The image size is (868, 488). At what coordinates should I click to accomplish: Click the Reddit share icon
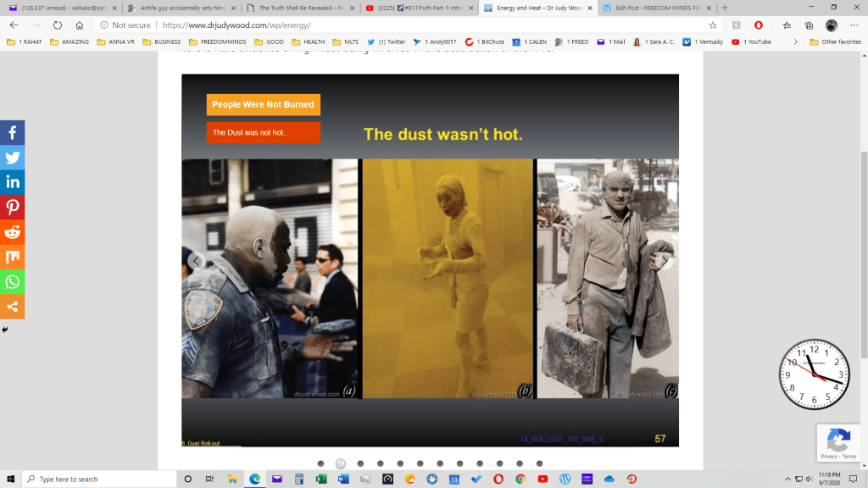tap(13, 232)
